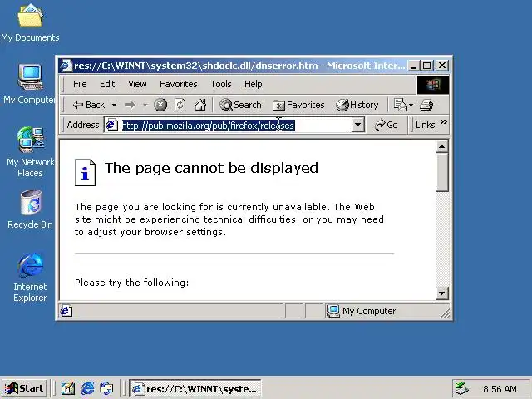The image size is (532, 399).
Task: Click the info icon on error page
Action: [x=85, y=172]
